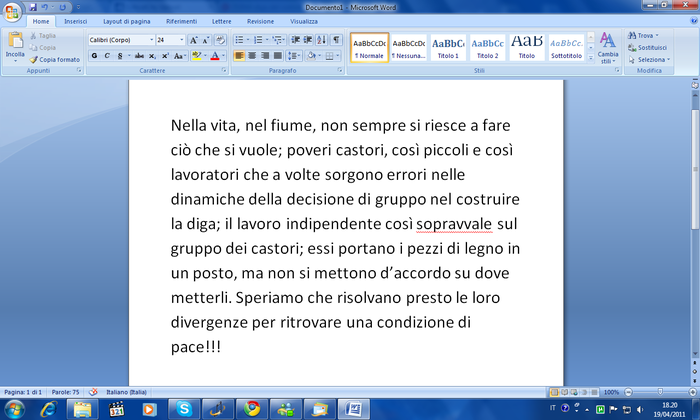
Task: Toggle bold with the G button
Action: pos(94,56)
